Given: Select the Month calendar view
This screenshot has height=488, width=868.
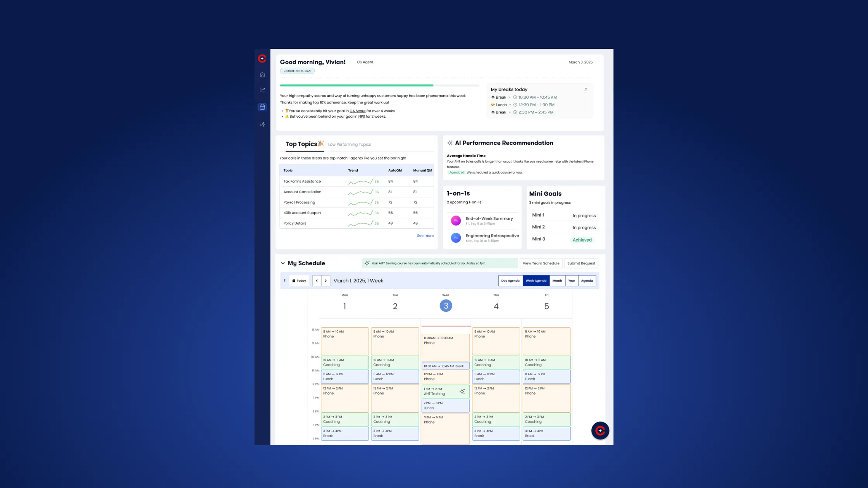Looking at the screenshot, I should pos(557,281).
